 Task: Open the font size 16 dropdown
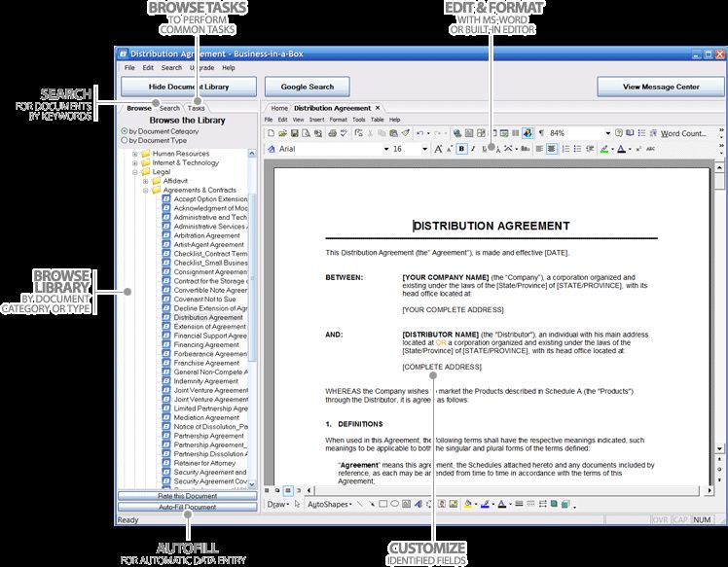click(424, 149)
